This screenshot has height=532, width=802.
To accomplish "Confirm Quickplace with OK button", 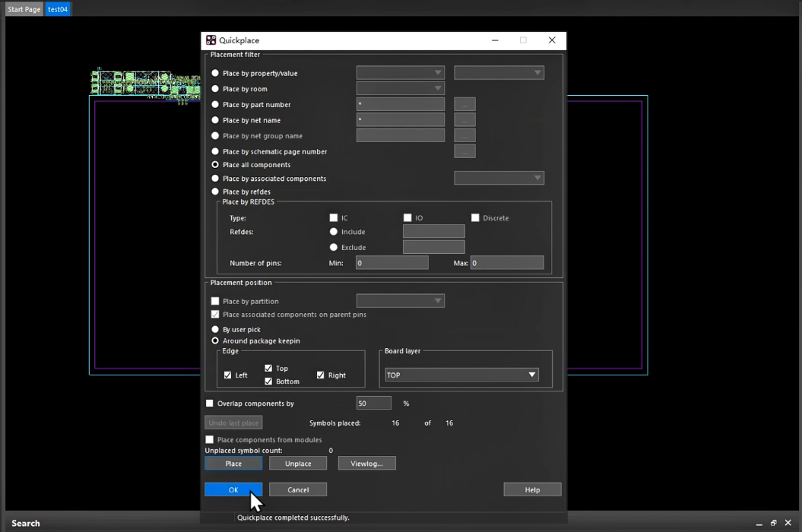I will point(233,489).
